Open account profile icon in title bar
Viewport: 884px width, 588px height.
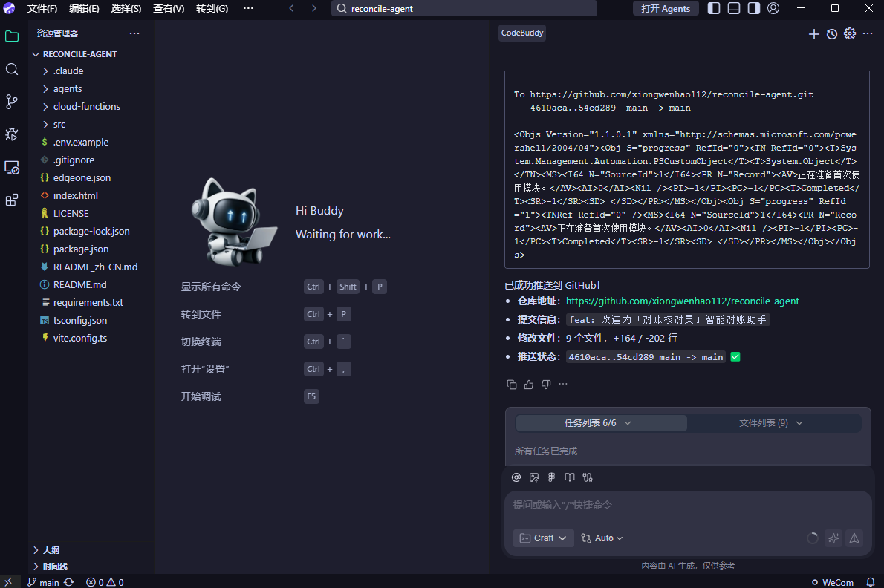coord(773,8)
